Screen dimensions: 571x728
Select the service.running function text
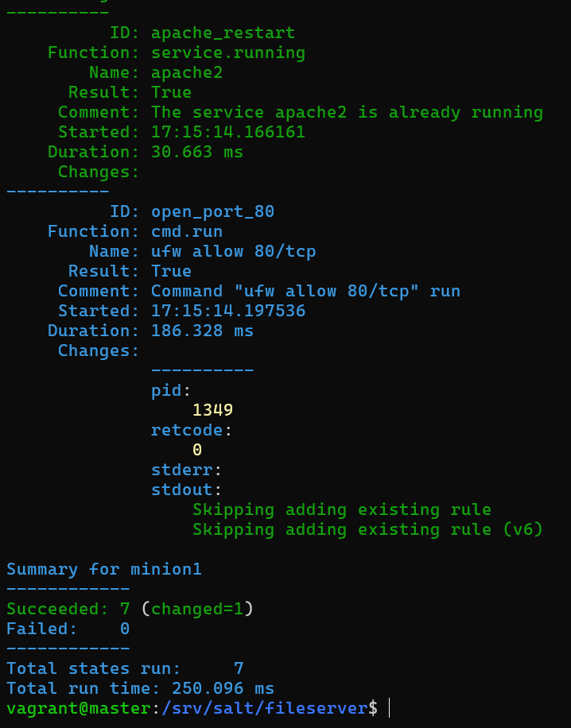pos(227,52)
